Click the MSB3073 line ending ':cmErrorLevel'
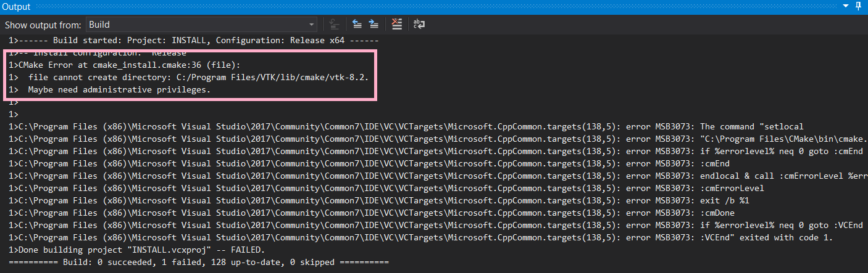Screen dimensions: 868x273 pyautogui.click(x=386, y=188)
